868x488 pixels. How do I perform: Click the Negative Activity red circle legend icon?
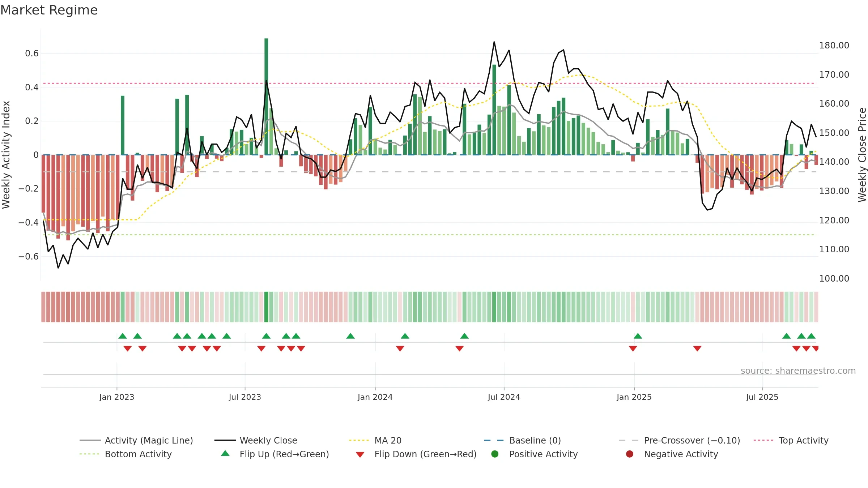point(630,454)
